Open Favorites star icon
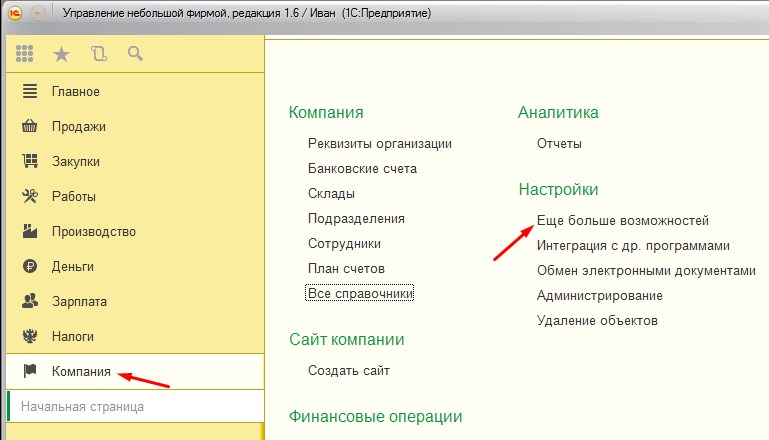The width and height of the screenshot is (769, 440). point(61,54)
